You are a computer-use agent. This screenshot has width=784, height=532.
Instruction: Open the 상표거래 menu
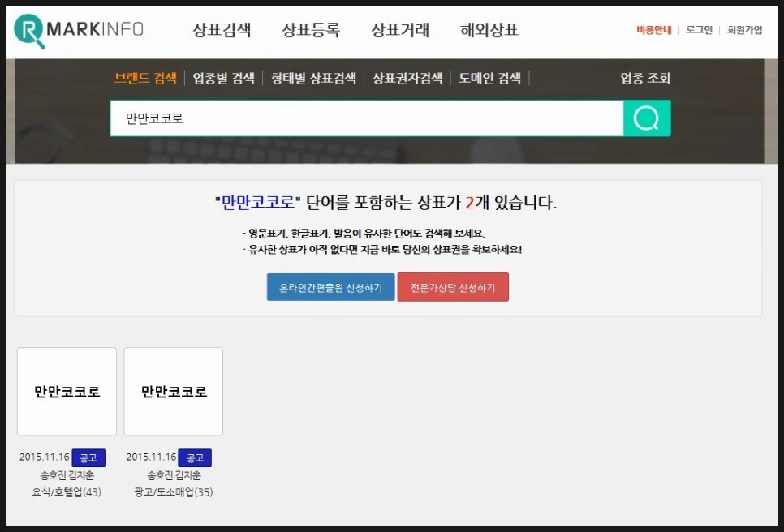401,28
